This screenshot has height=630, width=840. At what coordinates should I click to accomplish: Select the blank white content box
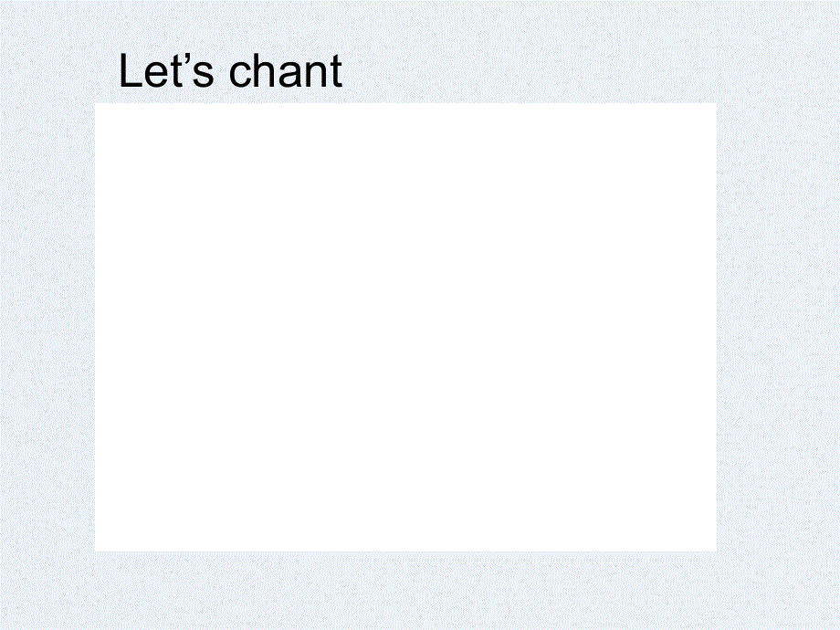tap(405, 327)
